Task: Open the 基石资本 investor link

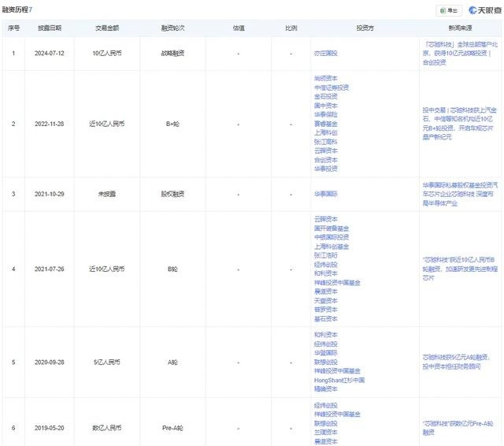Action: click(325, 319)
